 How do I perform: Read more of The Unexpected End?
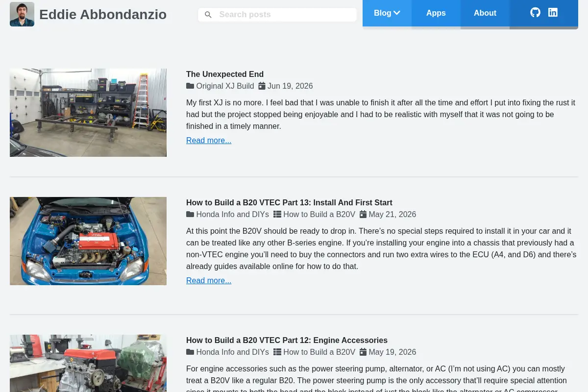click(209, 140)
